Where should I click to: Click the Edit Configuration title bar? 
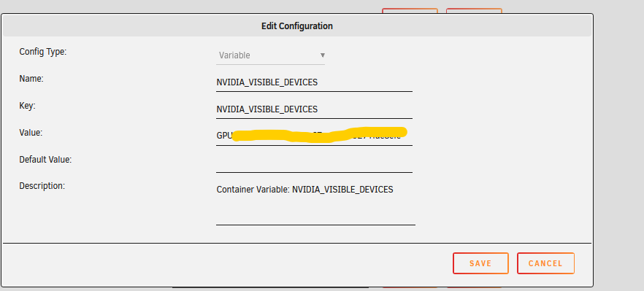tap(297, 26)
